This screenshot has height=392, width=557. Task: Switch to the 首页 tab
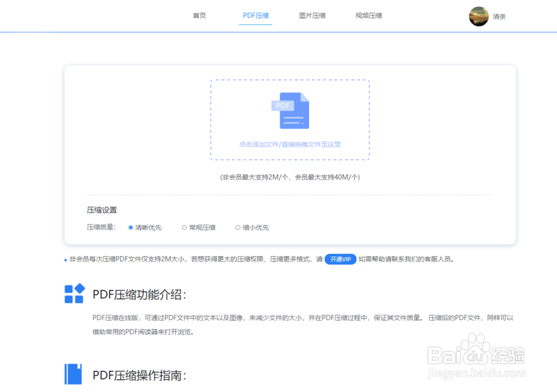tap(199, 16)
